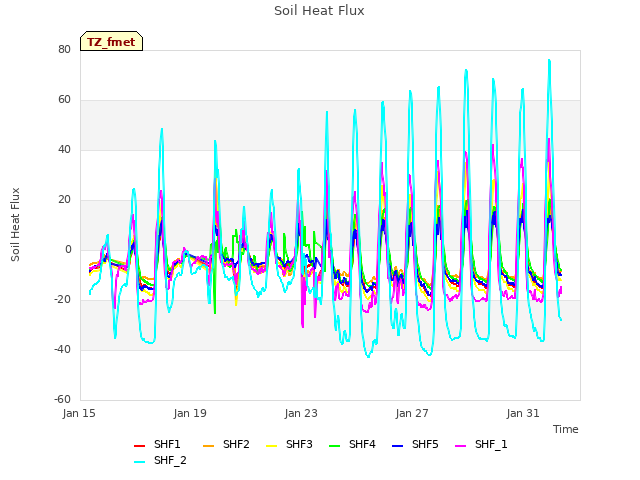Click the 80 y-axis tick label
Viewport: 640px width, 480px height.
[x=64, y=49]
